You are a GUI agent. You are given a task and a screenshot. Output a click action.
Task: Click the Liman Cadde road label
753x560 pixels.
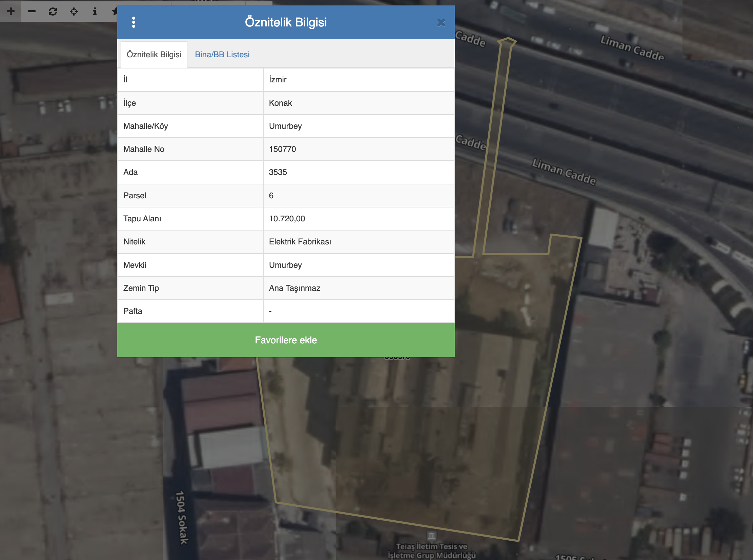pos(564,172)
